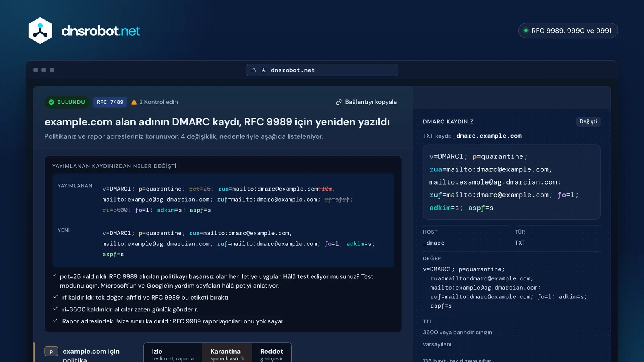The height and width of the screenshot is (362, 644).
Task: Click the green check BULUNDU badge
Action: click(67, 102)
